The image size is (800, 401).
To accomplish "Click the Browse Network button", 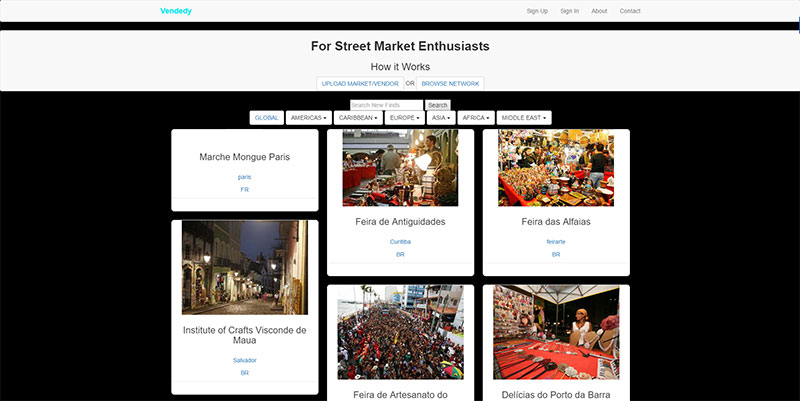I will 450,84.
